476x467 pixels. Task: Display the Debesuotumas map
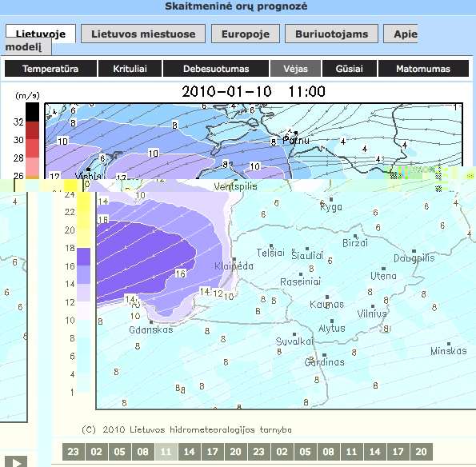216,69
